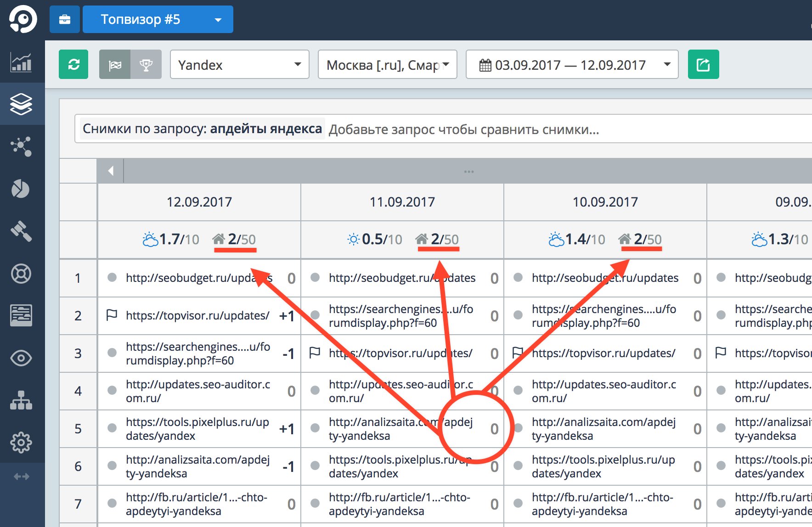The height and width of the screenshot is (527, 812).
Task: Open searchengines link in row 2 of 11.09.2017
Action: click(x=401, y=316)
